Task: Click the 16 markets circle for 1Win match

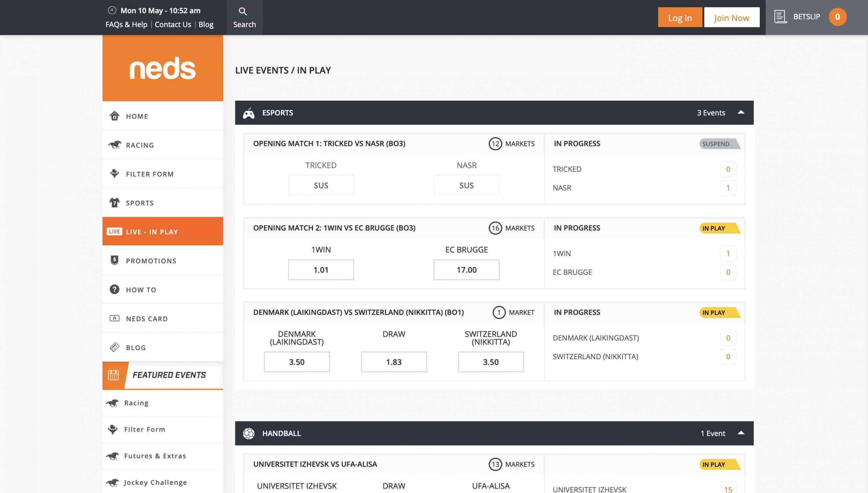Action: tap(495, 228)
